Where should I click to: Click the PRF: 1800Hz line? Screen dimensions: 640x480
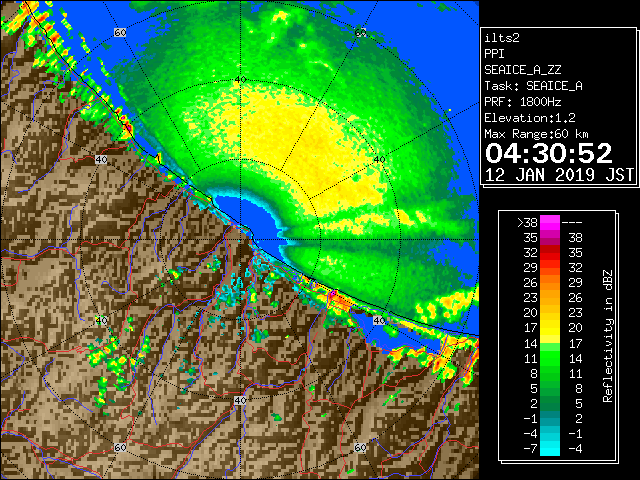tap(522, 102)
